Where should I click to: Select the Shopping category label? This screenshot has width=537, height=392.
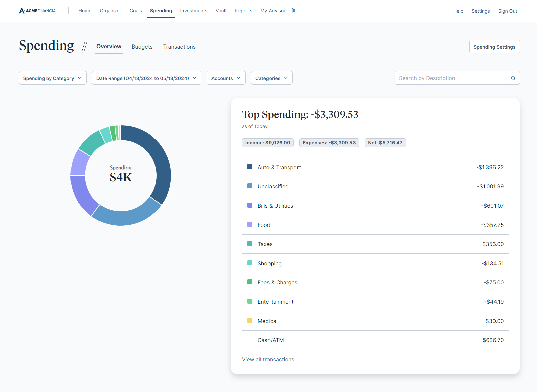(x=270, y=263)
